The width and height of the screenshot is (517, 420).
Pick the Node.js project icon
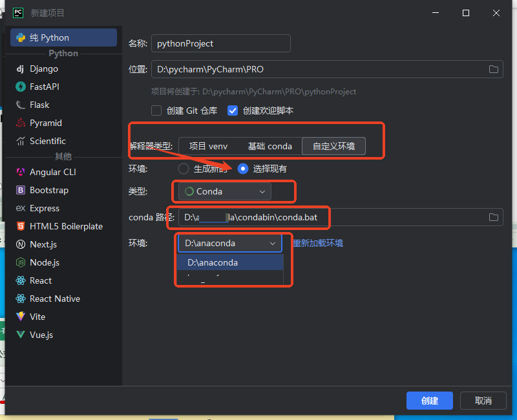(x=21, y=263)
